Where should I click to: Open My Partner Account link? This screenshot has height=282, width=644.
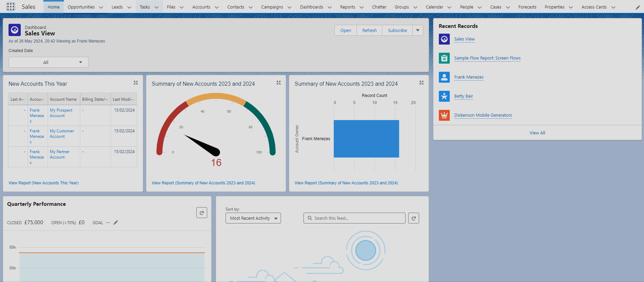click(x=60, y=154)
